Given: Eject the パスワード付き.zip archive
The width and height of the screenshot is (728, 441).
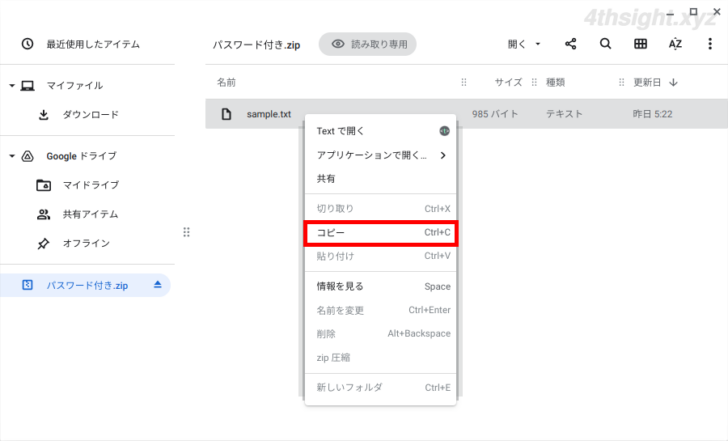Looking at the screenshot, I should point(157,284).
